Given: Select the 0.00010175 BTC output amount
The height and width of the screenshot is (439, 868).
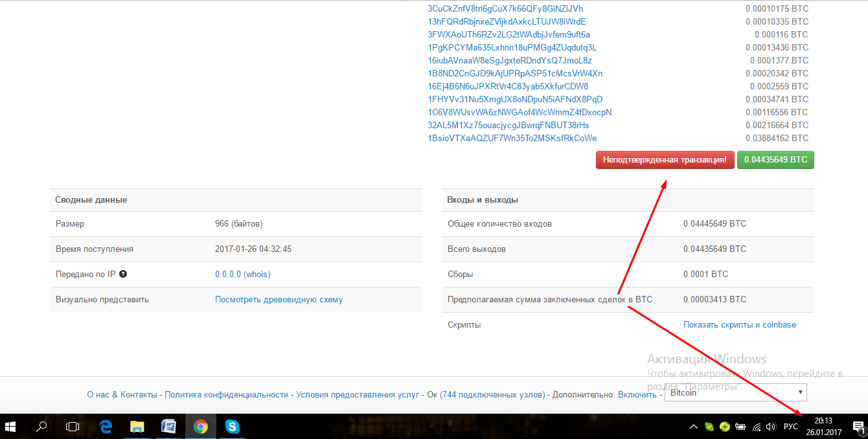Looking at the screenshot, I should coord(777,9).
